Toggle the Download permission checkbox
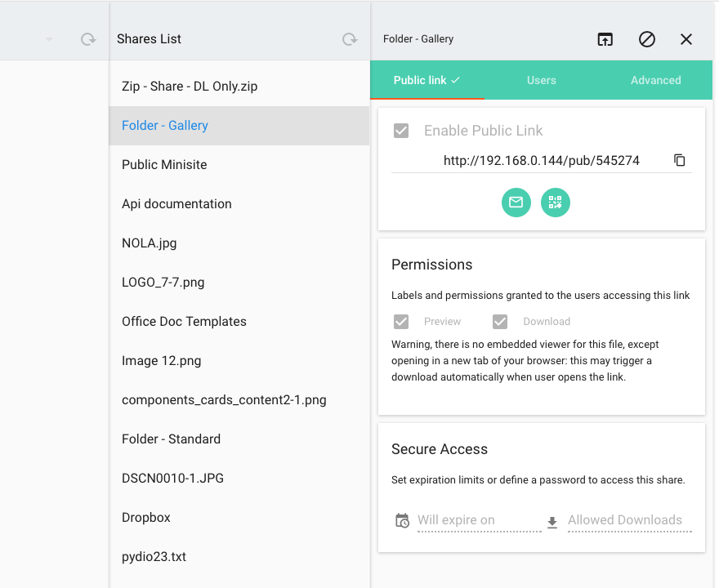 pyautogui.click(x=500, y=322)
